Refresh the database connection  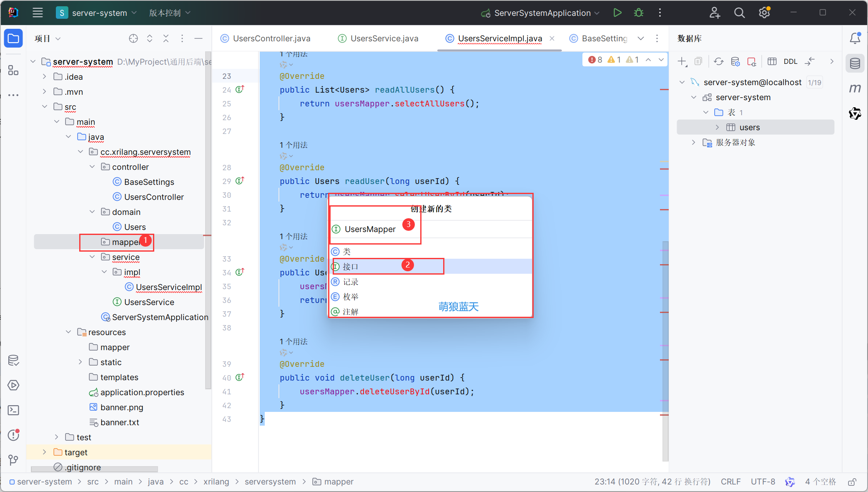point(718,61)
